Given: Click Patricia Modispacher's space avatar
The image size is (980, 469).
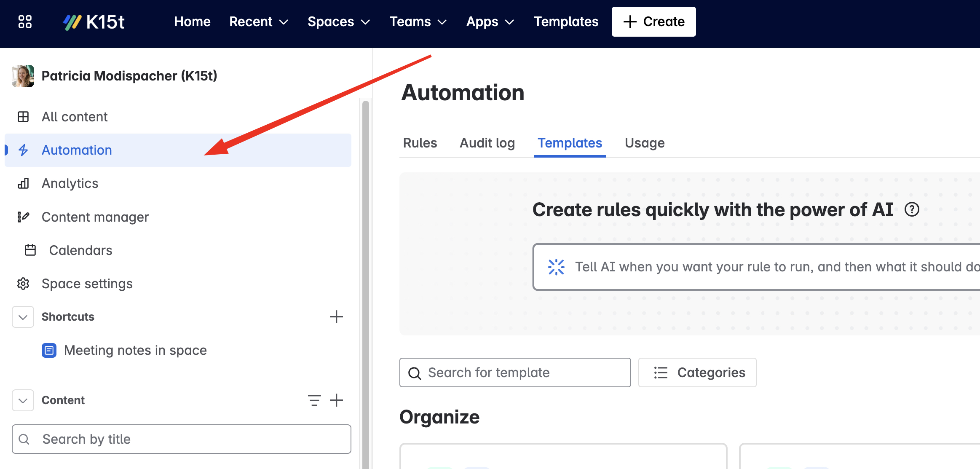Looking at the screenshot, I should [x=23, y=76].
